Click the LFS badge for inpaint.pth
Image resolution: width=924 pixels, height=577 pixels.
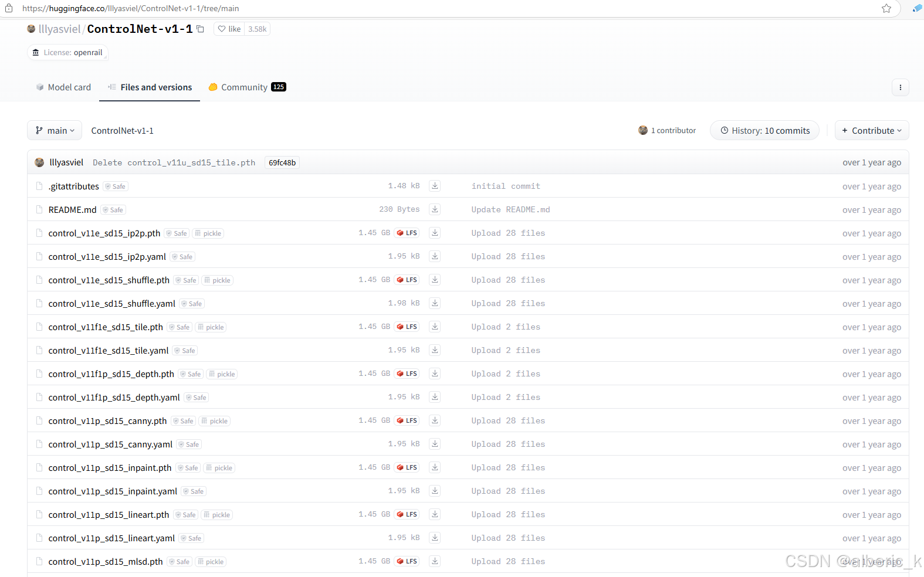[x=407, y=467]
